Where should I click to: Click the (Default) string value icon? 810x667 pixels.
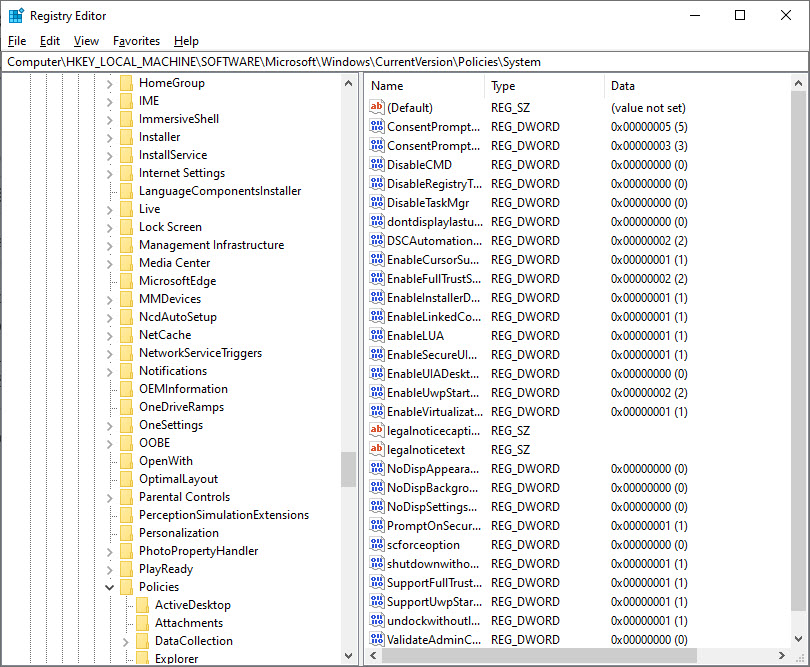(377, 108)
